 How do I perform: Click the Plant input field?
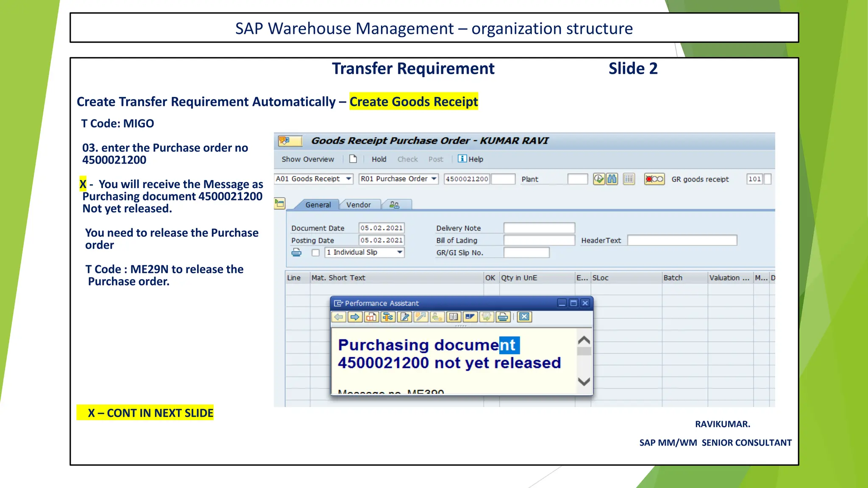578,179
